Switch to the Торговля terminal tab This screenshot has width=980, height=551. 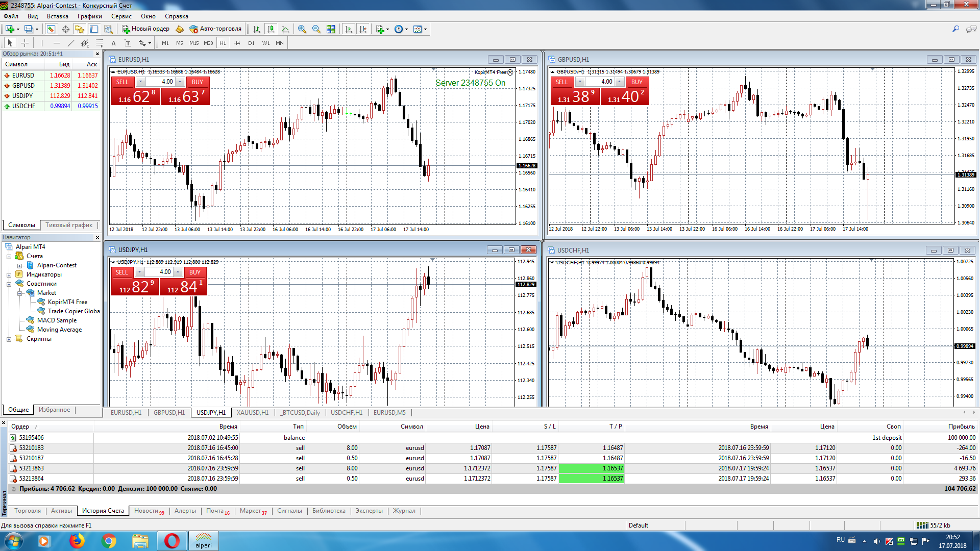click(27, 511)
